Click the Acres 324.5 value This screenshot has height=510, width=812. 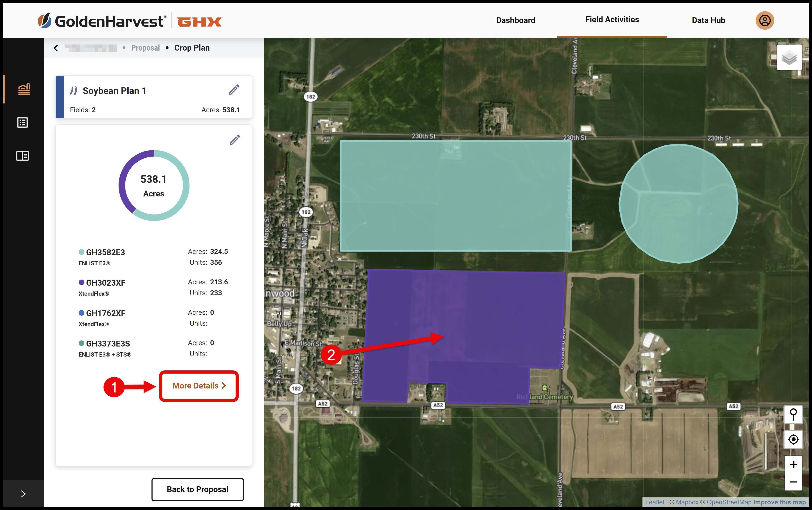(219, 252)
